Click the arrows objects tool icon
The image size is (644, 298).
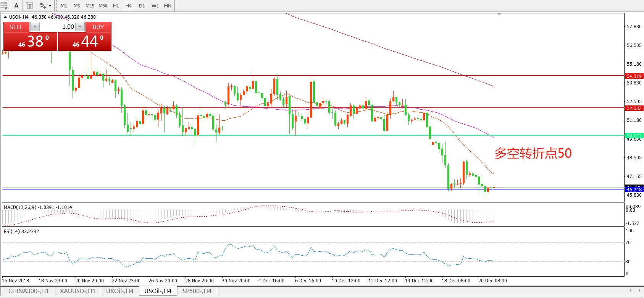click(x=42, y=6)
